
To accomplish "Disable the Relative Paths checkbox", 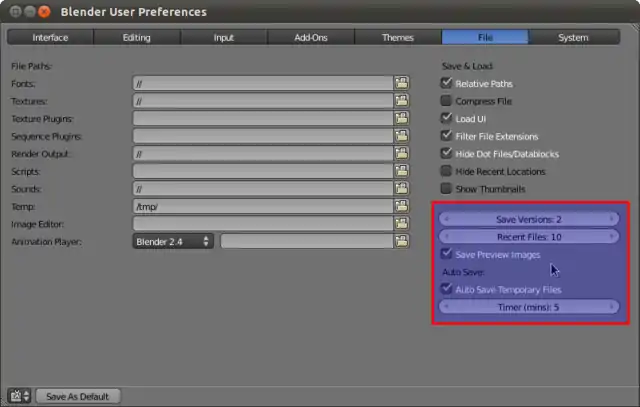I will (x=447, y=84).
